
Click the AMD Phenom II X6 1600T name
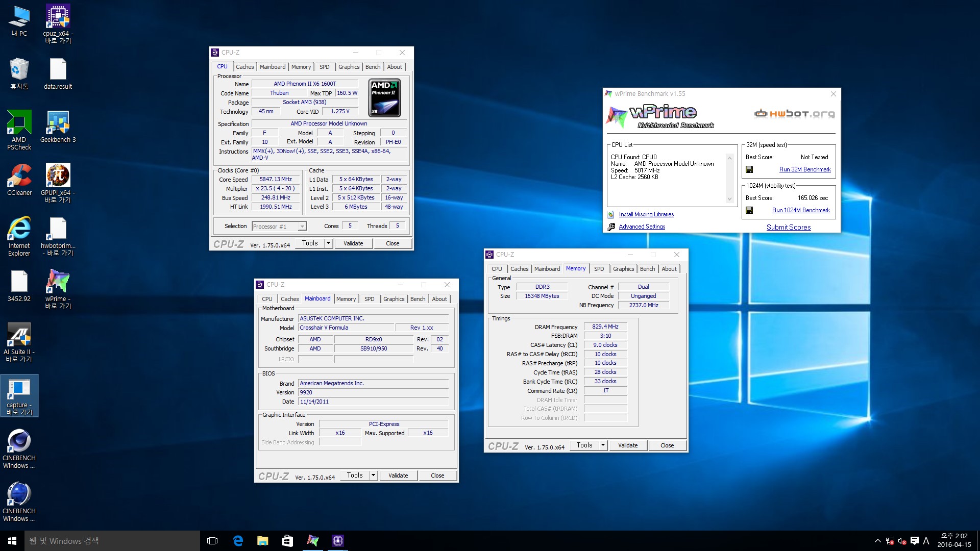(x=305, y=84)
